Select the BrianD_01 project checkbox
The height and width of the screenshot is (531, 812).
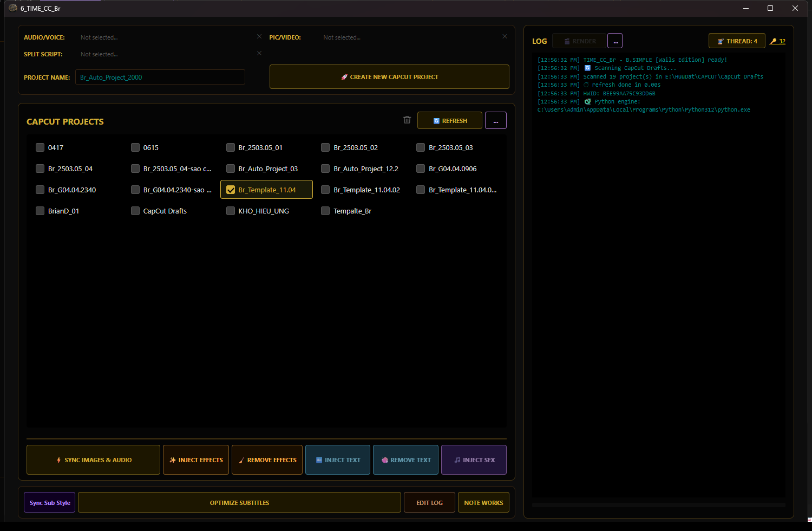tap(40, 211)
